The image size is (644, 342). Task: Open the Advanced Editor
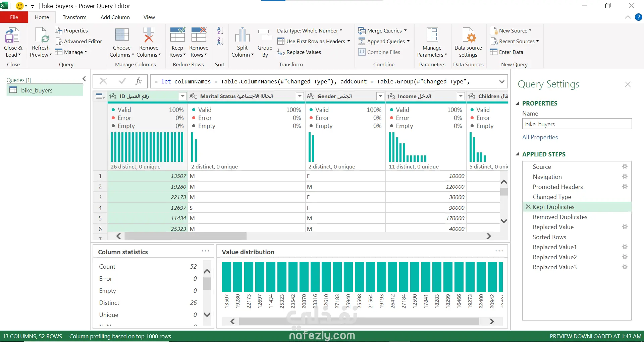pos(79,41)
